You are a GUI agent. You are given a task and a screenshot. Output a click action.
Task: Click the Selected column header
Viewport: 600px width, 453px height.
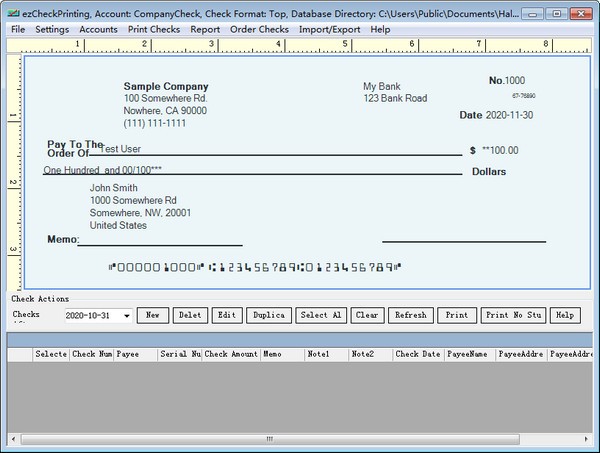(51, 354)
